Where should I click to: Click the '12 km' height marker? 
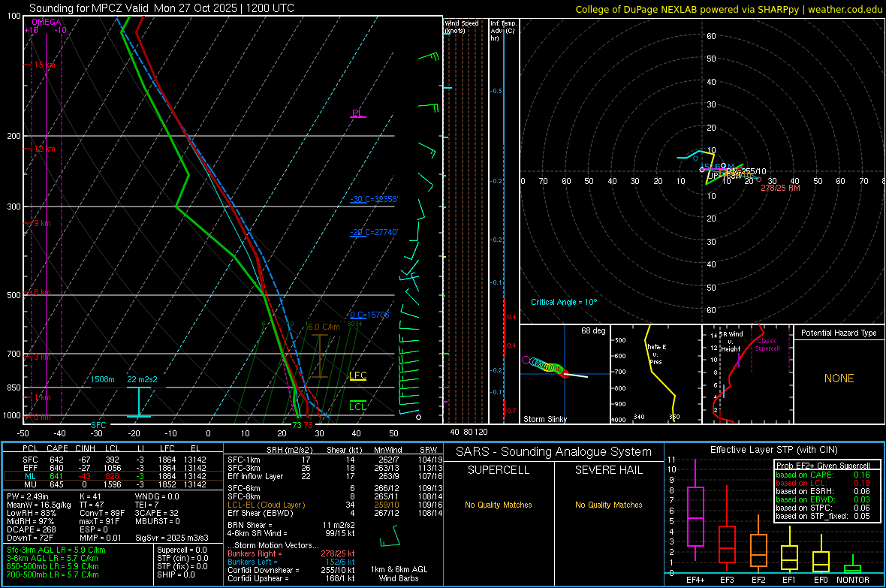pos(44,149)
